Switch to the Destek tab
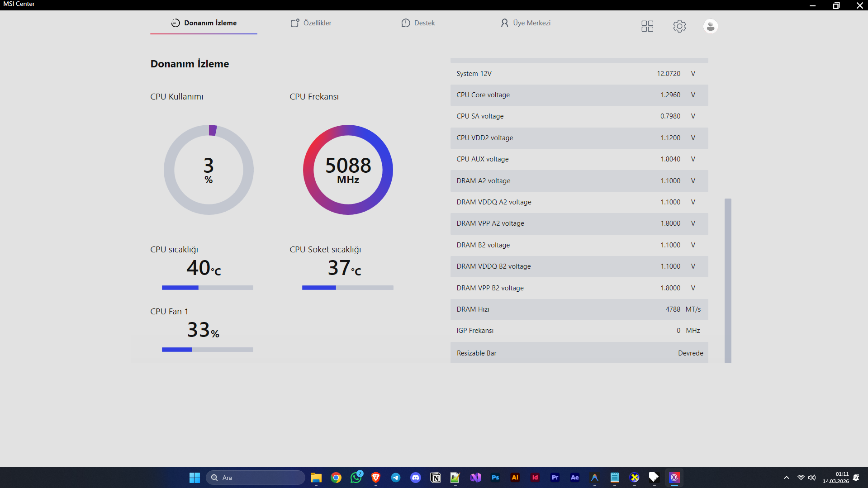 point(418,23)
